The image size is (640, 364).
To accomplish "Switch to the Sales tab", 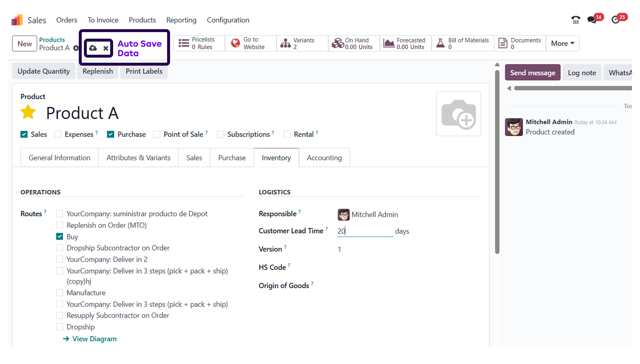I will (x=194, y=158).
